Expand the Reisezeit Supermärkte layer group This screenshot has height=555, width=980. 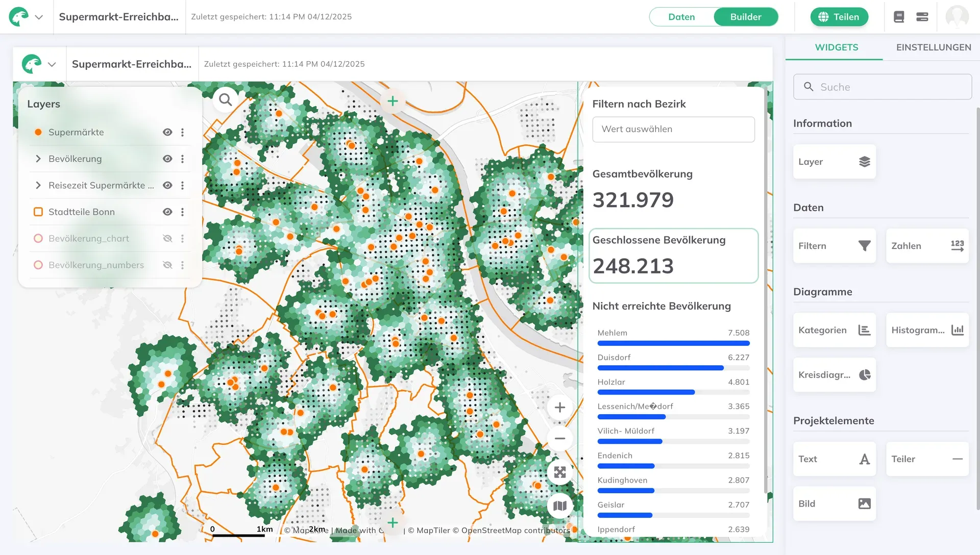(38, 185)
